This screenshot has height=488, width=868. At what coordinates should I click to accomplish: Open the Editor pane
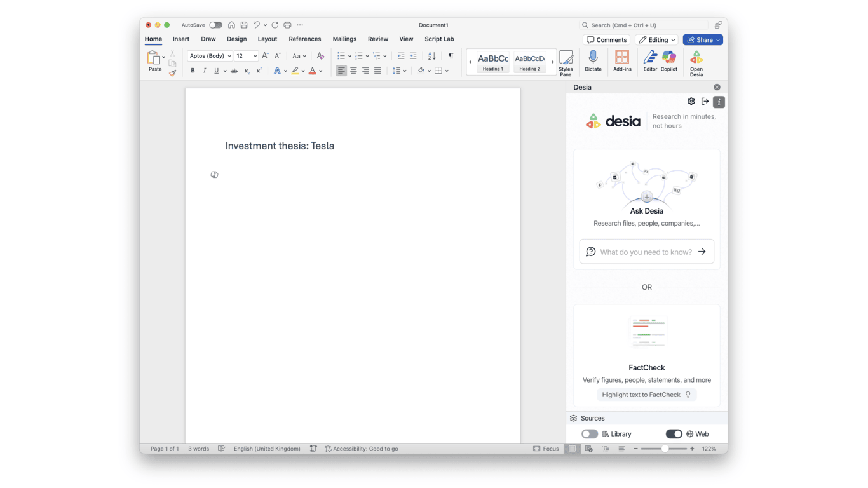650,61
